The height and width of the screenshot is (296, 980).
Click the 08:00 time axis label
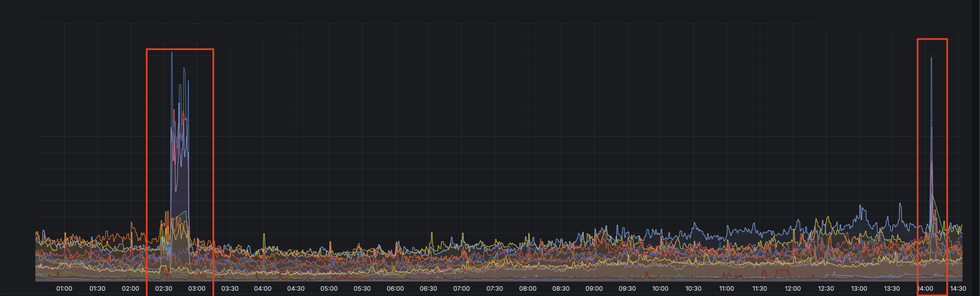coord(528,288)
